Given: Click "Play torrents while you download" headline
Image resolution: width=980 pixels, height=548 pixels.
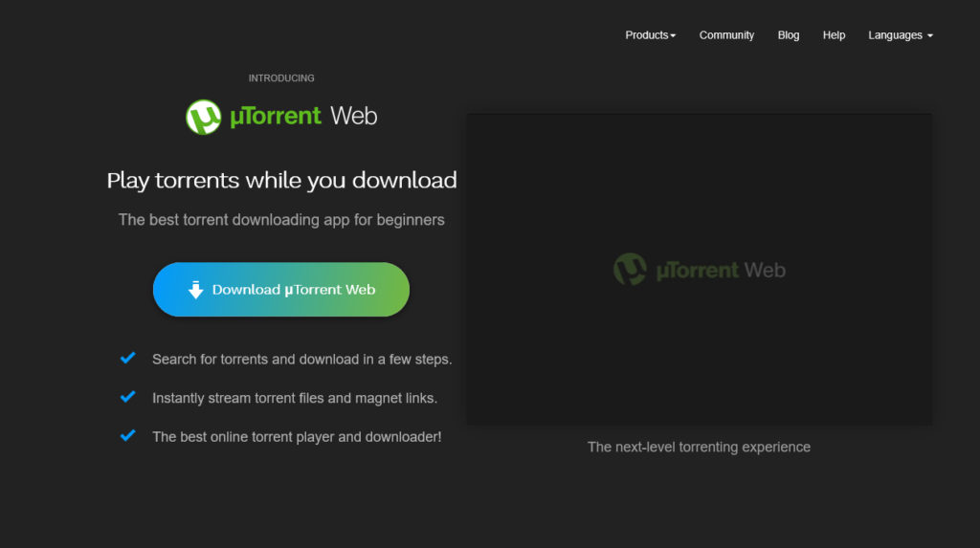Looking at the screenshot, I should [281, 180].
